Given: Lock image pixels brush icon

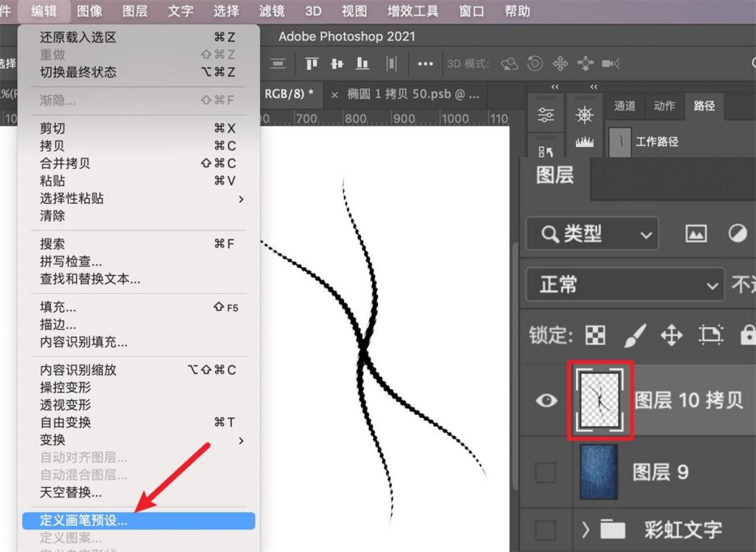Looking at the screenshot, I should tap(634, 334).
